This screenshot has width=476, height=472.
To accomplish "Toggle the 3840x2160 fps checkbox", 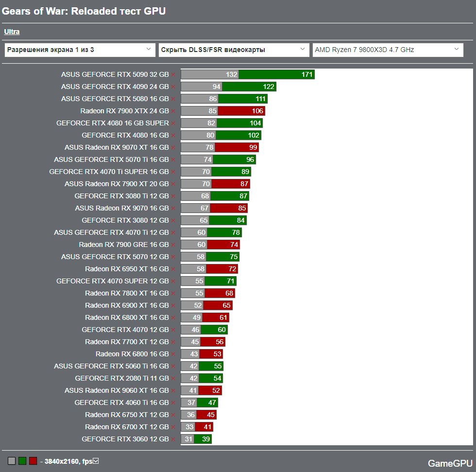I will (96, 461).
